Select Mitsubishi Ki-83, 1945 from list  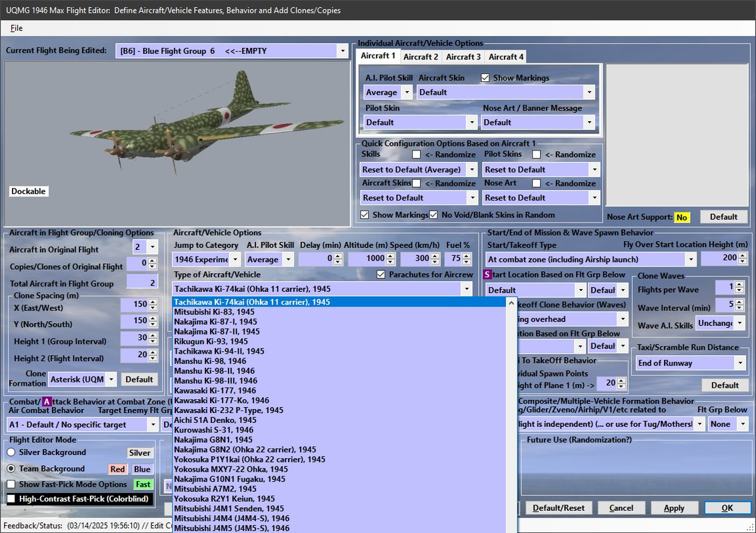tap(339, 312)
